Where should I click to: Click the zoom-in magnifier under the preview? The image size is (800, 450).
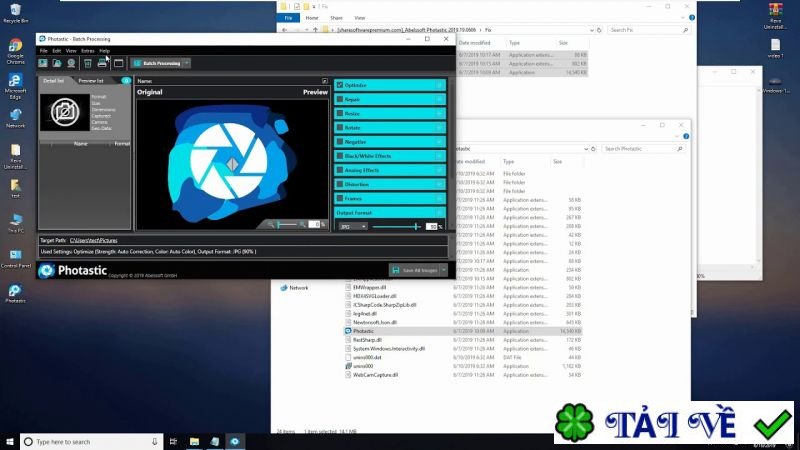(x=303, y=224)
